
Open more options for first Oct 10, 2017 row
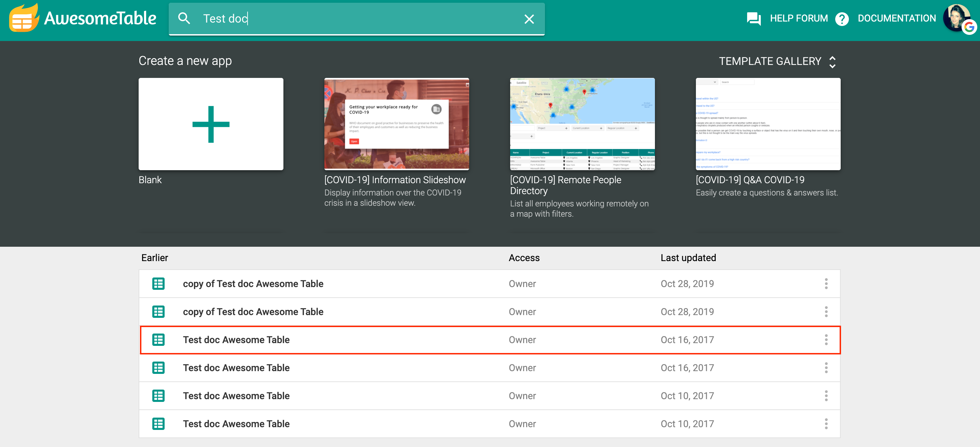pos(826,396)
